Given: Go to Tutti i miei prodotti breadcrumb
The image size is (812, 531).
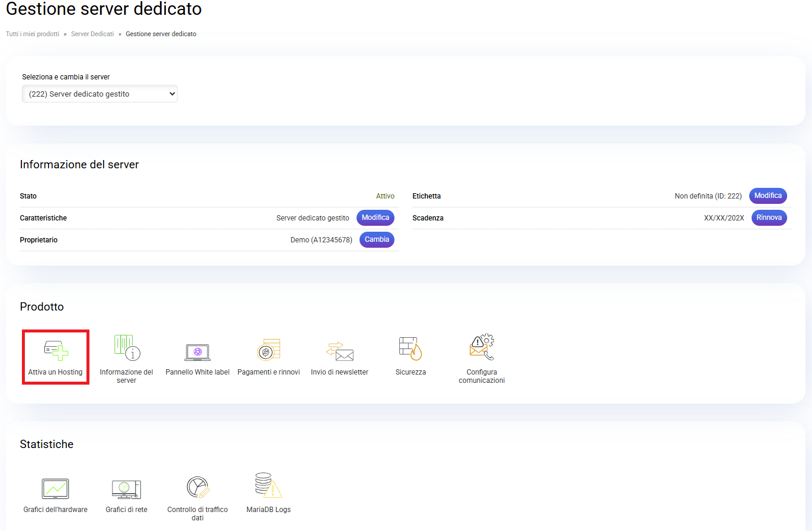Looking at the screenshot, I should point(33,34).
